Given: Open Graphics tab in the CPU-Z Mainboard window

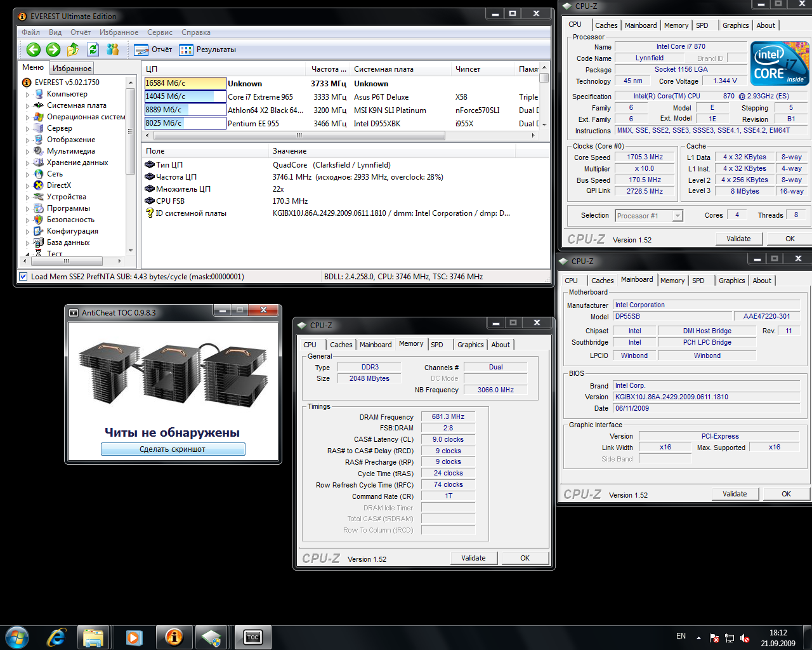Looking at the screenshot, I should (x=732, y=281).
